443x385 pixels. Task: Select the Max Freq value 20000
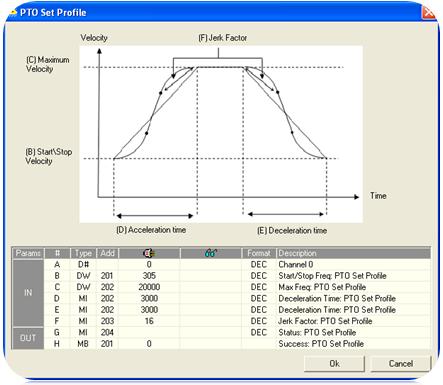click(x=149, y=287)
